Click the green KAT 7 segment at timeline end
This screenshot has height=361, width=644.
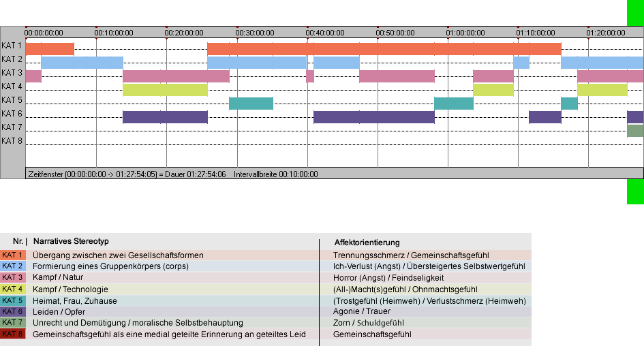pyautogui.click(x=635, y=131)
